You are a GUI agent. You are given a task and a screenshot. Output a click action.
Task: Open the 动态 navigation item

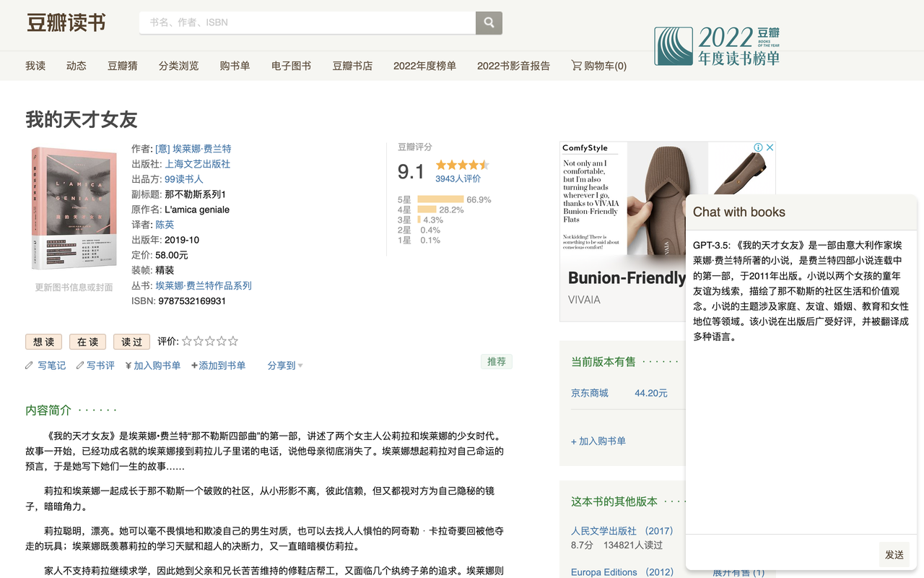click(77, 66)
